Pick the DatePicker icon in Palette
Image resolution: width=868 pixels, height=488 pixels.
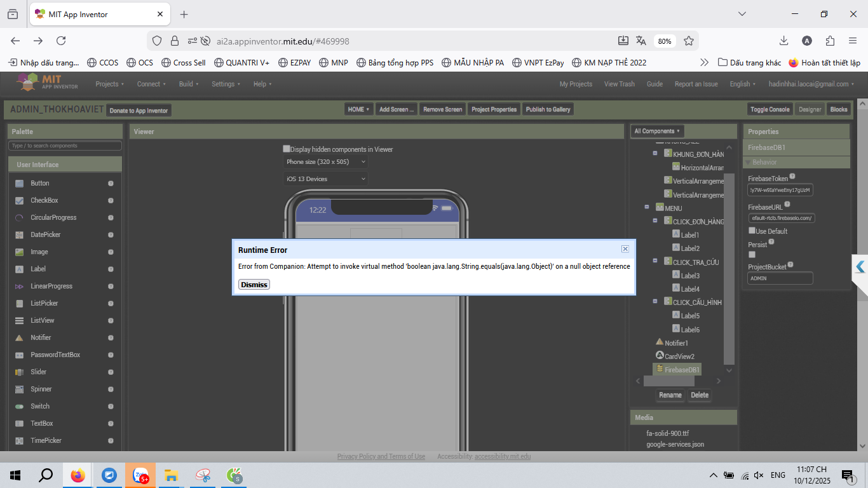pyautogui.click(x=19, y=234)
